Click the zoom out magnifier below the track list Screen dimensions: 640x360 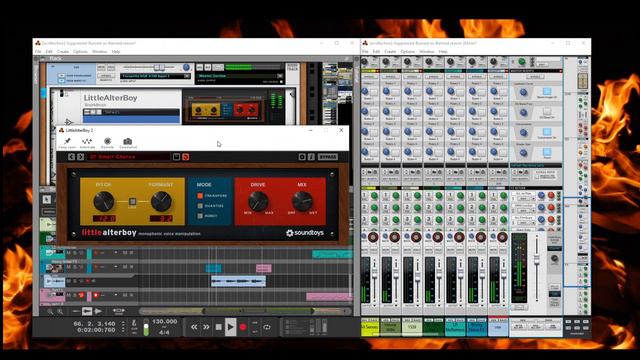(x=50, y=312)
